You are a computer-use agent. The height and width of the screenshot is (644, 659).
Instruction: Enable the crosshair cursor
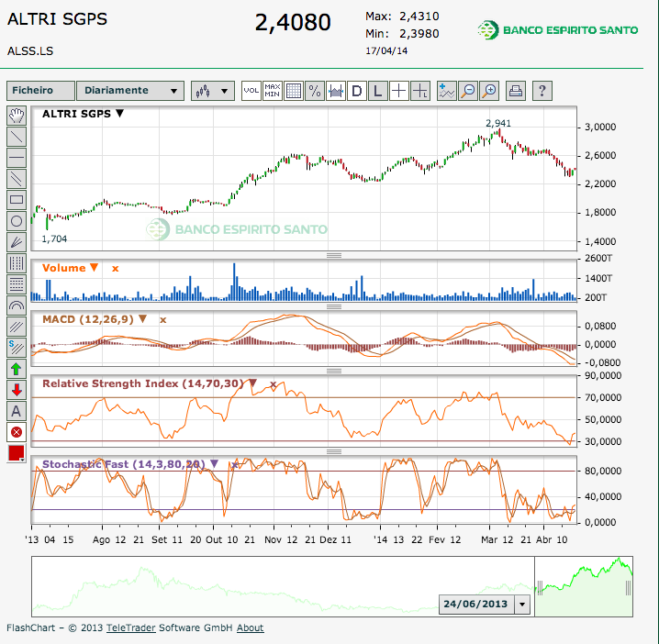point(399,91)
